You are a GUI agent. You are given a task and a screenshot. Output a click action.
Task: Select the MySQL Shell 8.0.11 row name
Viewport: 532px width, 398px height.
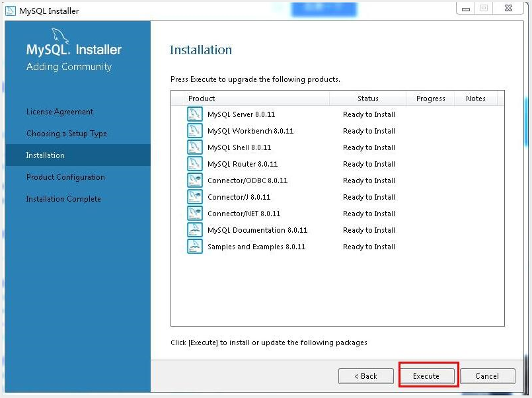point(239,147)
